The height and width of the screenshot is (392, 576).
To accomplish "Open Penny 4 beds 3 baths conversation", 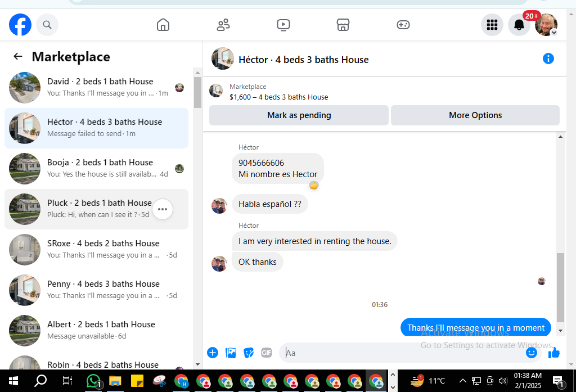I will pos(96,290).
